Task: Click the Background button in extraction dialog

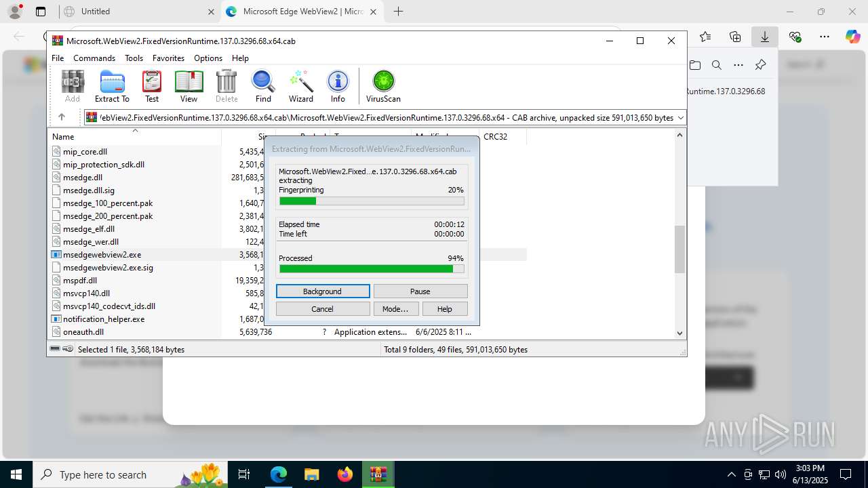Action: (x=323, y=291)
